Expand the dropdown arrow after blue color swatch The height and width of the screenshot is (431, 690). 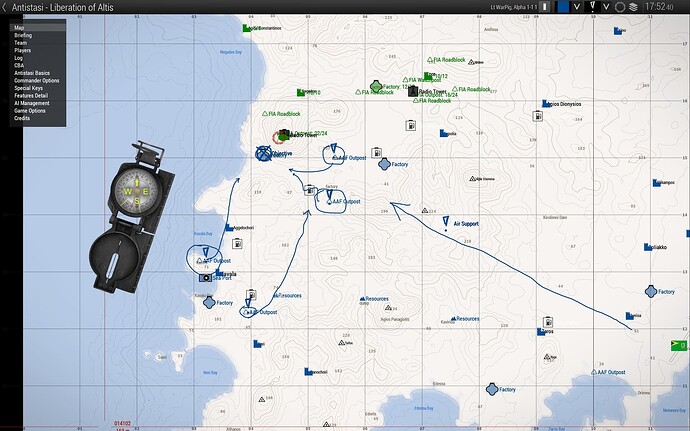576,7
